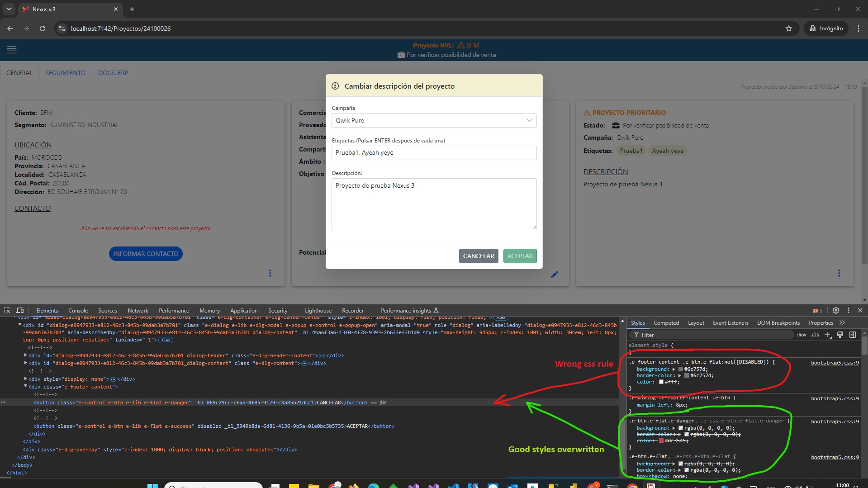Bookmark this page with the star icon

point(789,28)
